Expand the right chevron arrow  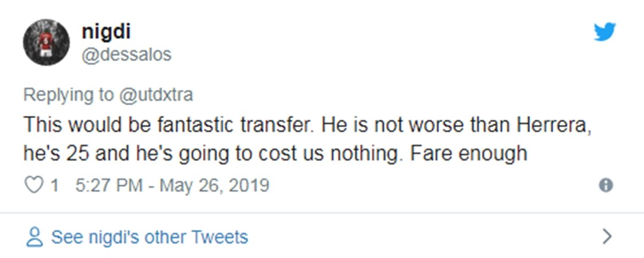[x=607, y=236]
